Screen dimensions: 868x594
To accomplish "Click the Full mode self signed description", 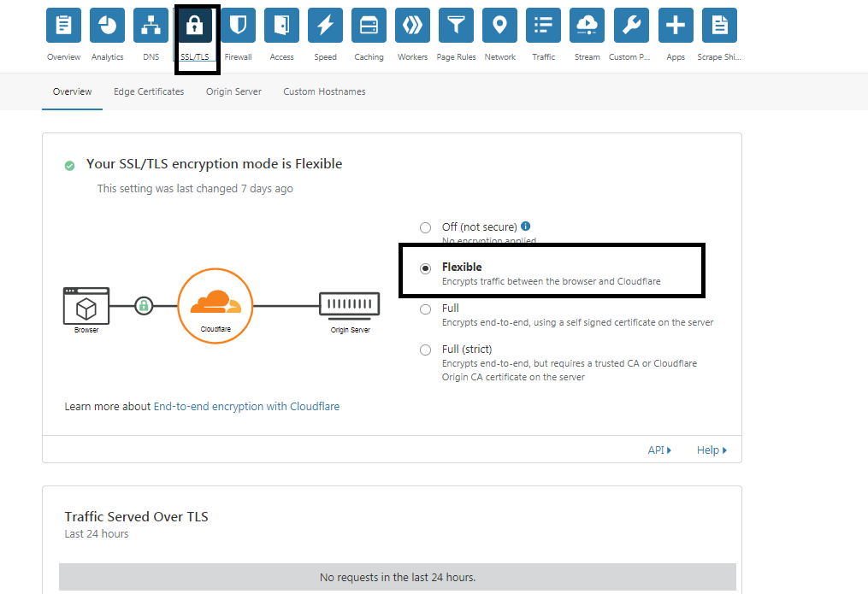I will coord(577,322).
